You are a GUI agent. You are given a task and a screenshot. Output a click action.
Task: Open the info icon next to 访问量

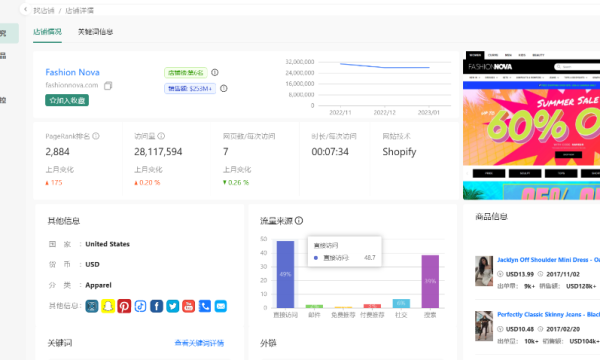(x=161, y=136)
